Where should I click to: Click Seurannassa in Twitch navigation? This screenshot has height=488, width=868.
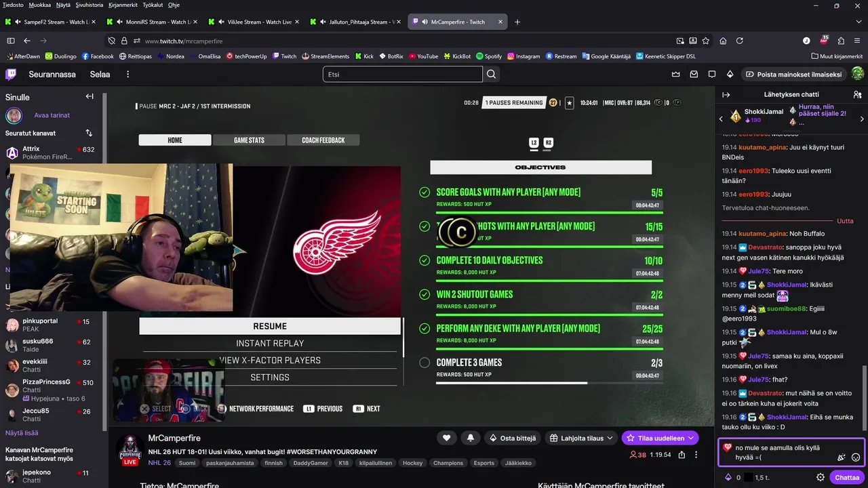point(52,74)
